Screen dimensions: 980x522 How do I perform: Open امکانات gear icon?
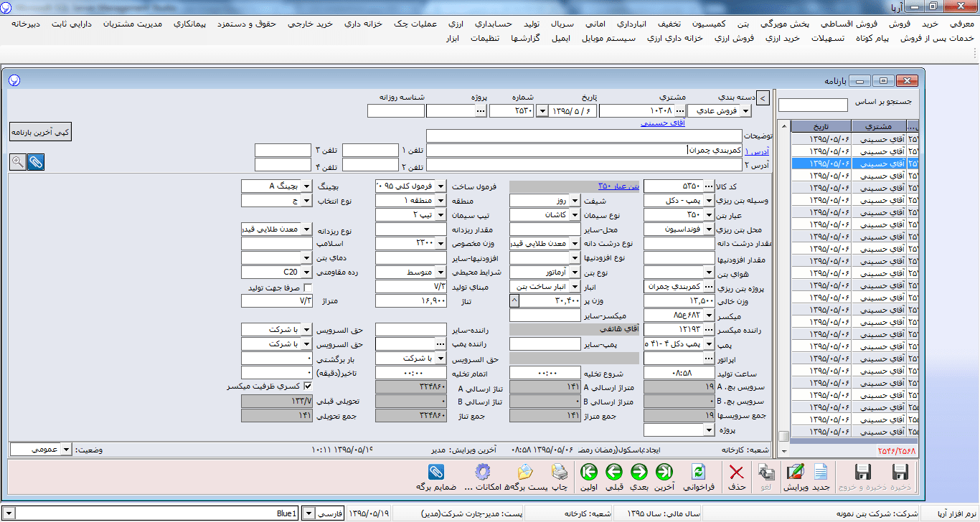click(x=481, y=472)
